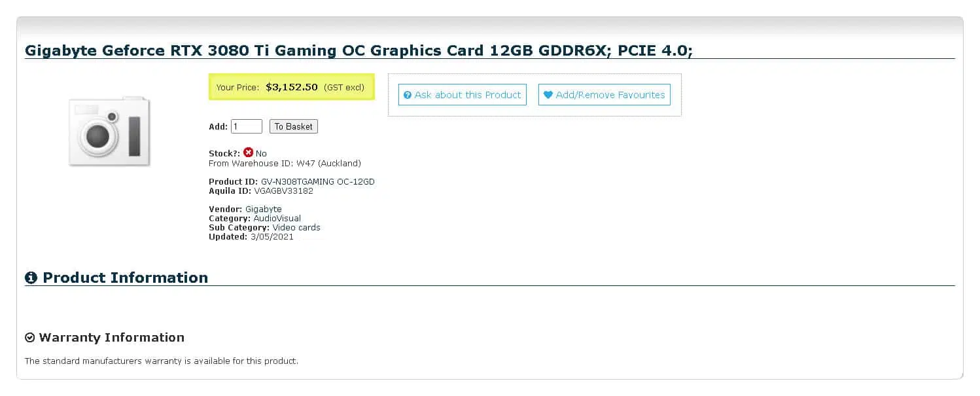Click the Category AudioVisual text
Viewport: 980px width, 396px height.
[255, 219]
